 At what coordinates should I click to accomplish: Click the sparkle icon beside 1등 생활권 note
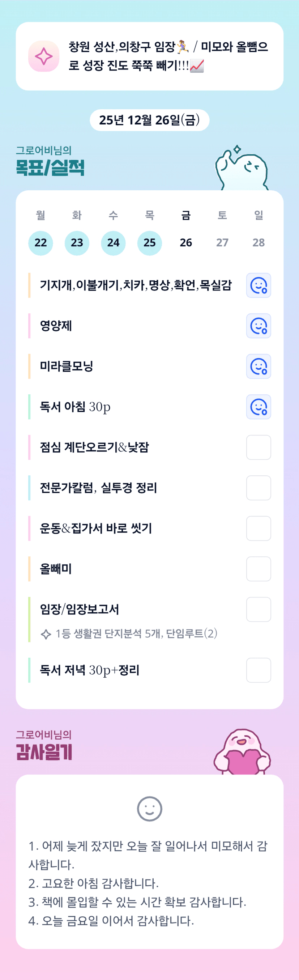click(46, 634)
